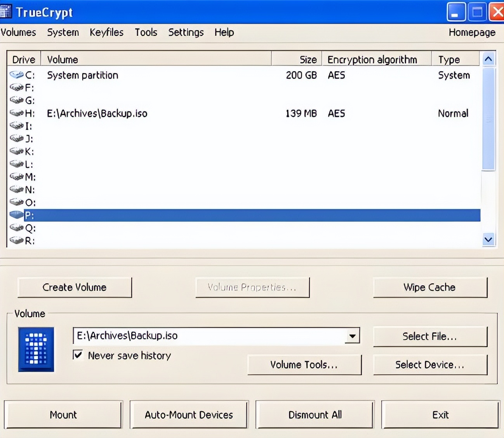Open the Tools menu

146,32
